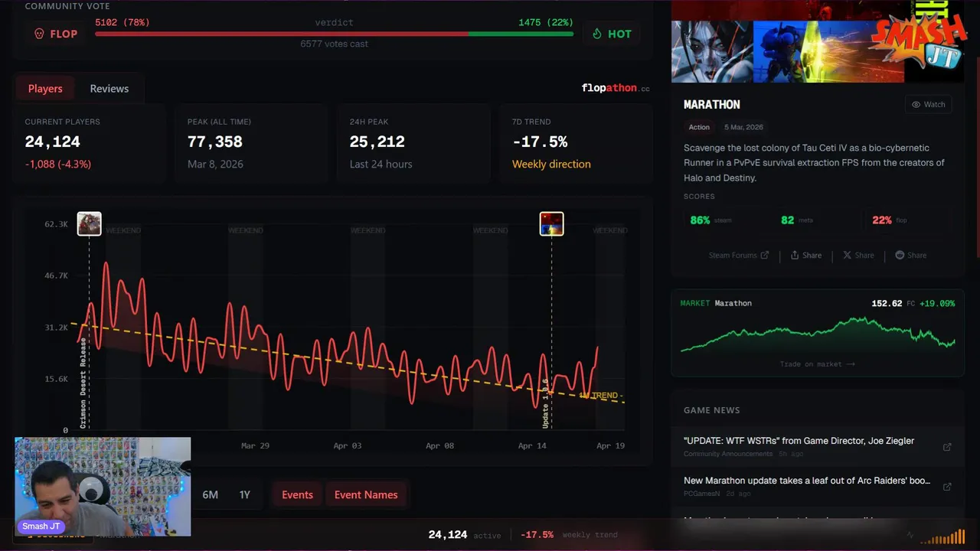Vote HOT in the community vote
The height and width of the screenshot is (551, 980).
coord(612,34)
